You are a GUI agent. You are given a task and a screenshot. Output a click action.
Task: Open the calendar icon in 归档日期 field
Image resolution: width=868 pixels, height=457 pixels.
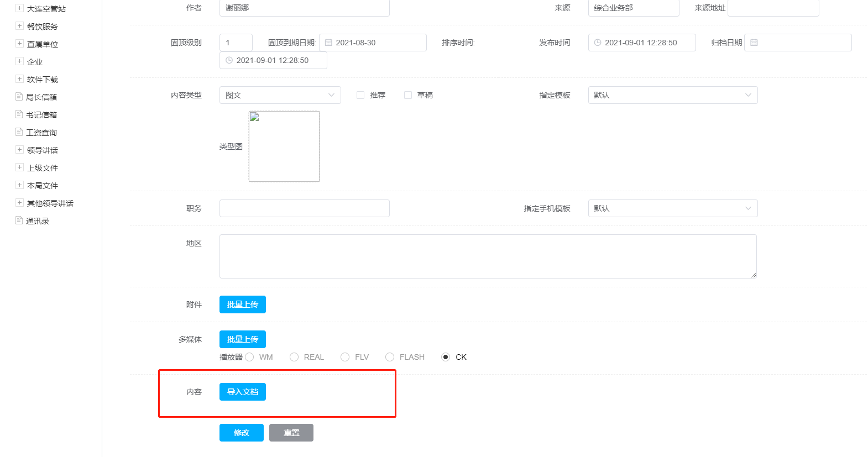(754, 43)
